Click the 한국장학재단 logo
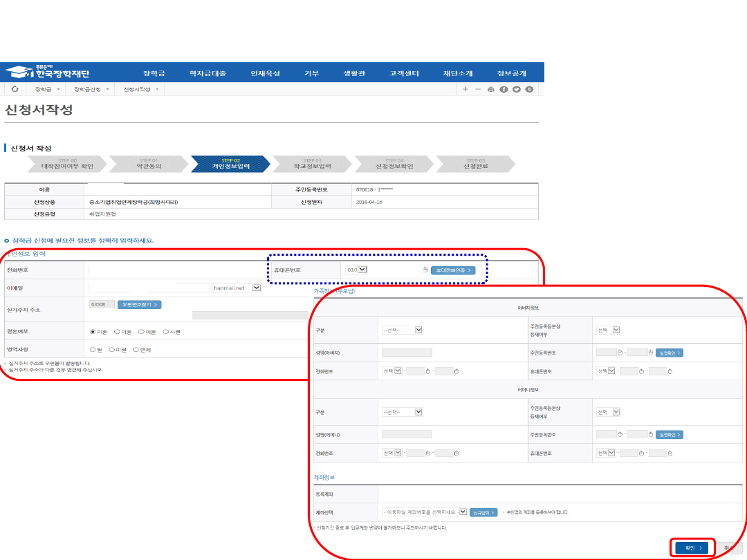 tap(48, 73)
